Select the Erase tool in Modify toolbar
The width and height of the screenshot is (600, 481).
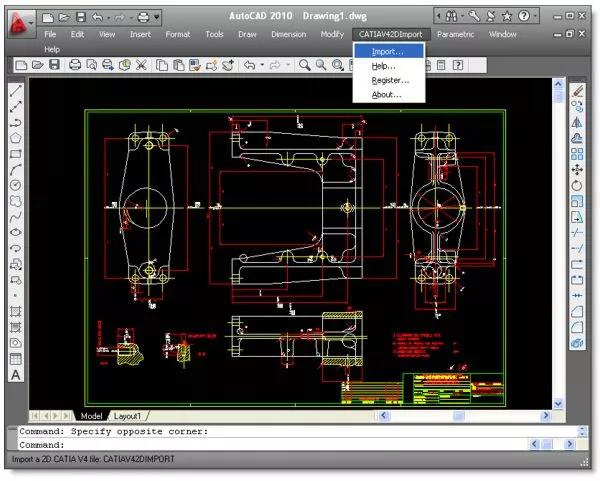(x=577, y=91)
